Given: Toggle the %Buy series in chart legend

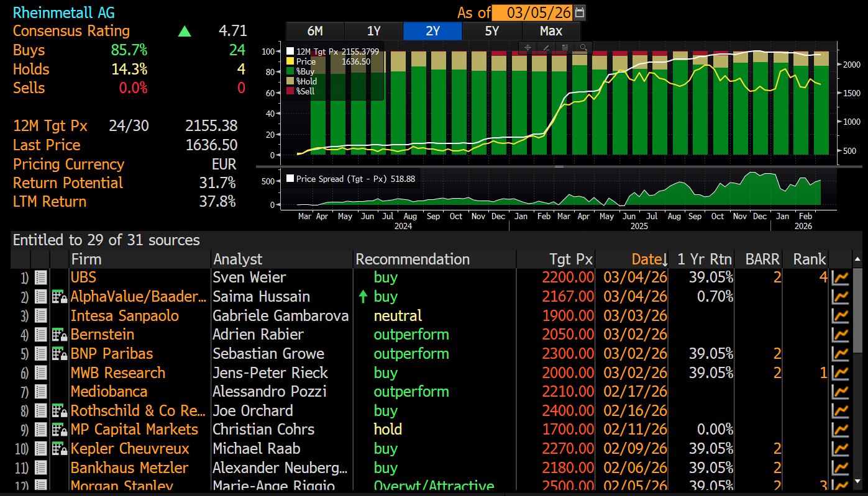Looking at the screenshot, I should point(291,71).
